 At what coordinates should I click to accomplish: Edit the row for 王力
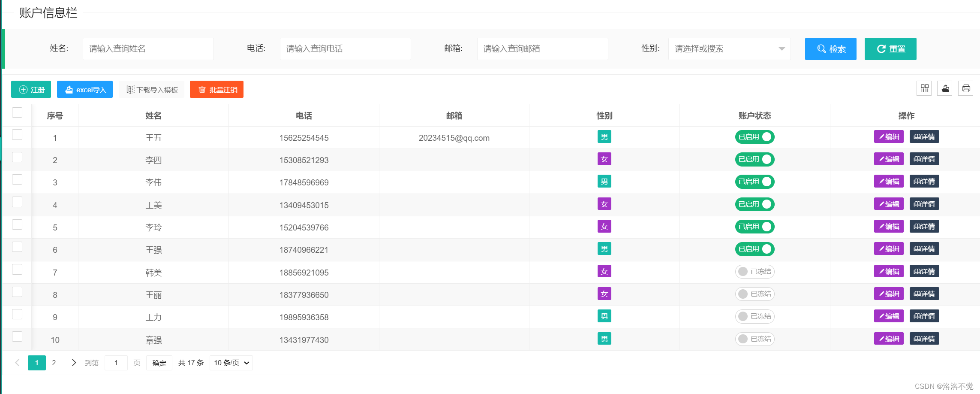click(x=889, y=316)
